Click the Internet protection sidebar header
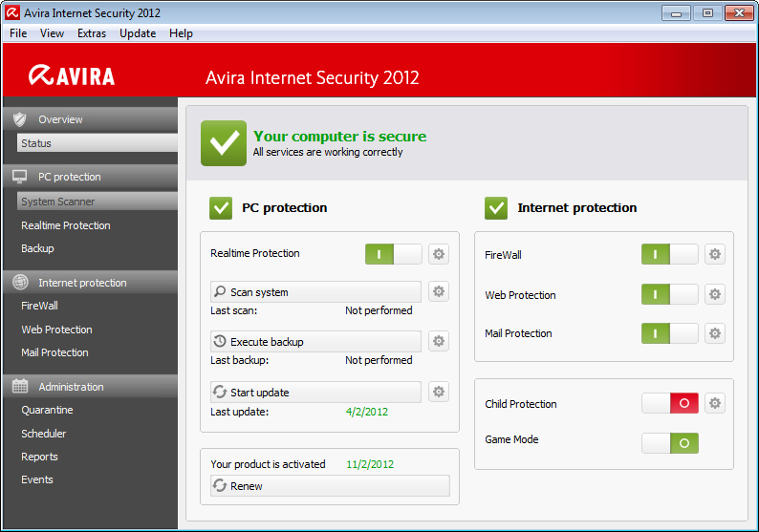 pyautogui.click(x=90, y=283)
